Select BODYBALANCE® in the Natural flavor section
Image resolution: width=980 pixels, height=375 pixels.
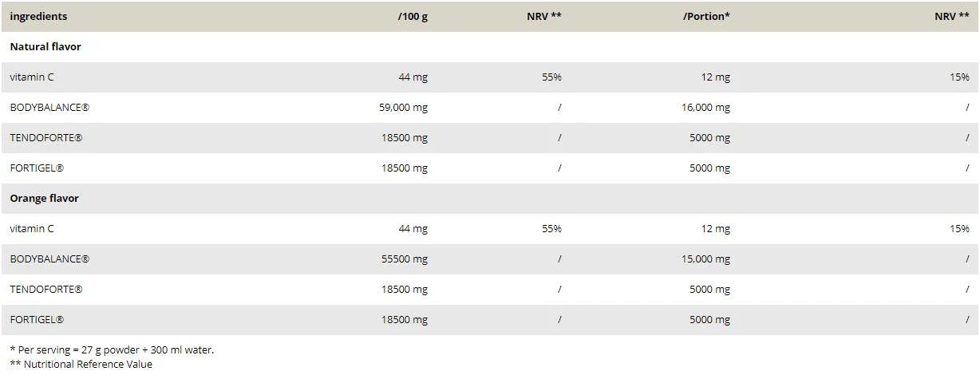tap(49, 108)
